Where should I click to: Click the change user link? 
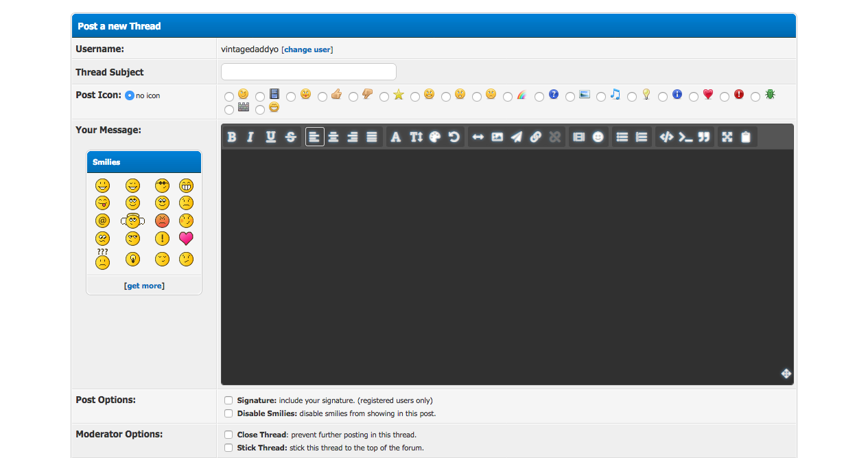point(308,49)
